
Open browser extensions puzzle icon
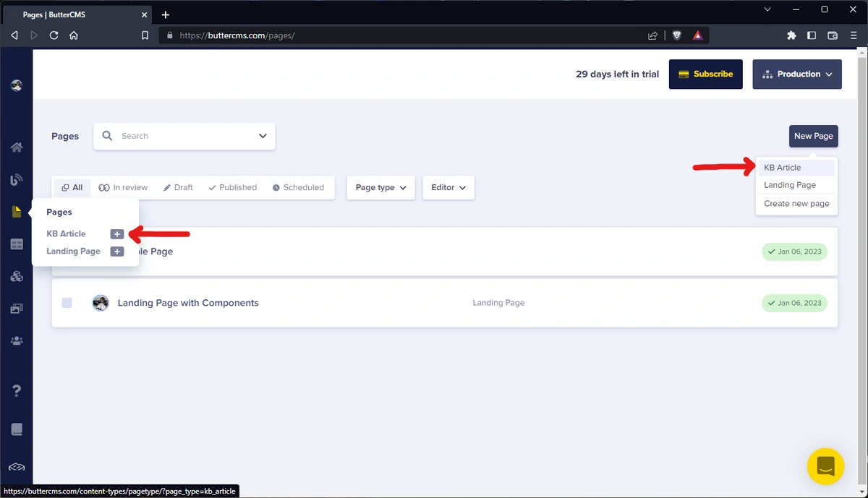click(x=791, y=35)
